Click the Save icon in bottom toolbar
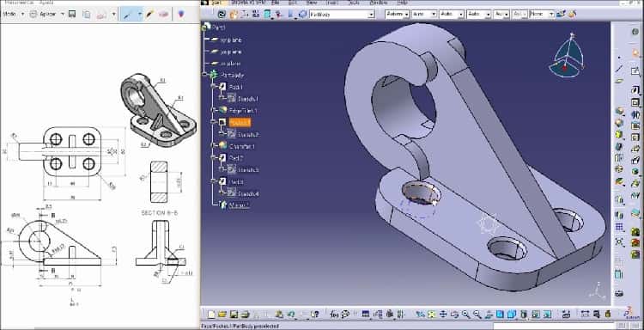The width and height of the screenshot is (644, 330). click(234, 315)
